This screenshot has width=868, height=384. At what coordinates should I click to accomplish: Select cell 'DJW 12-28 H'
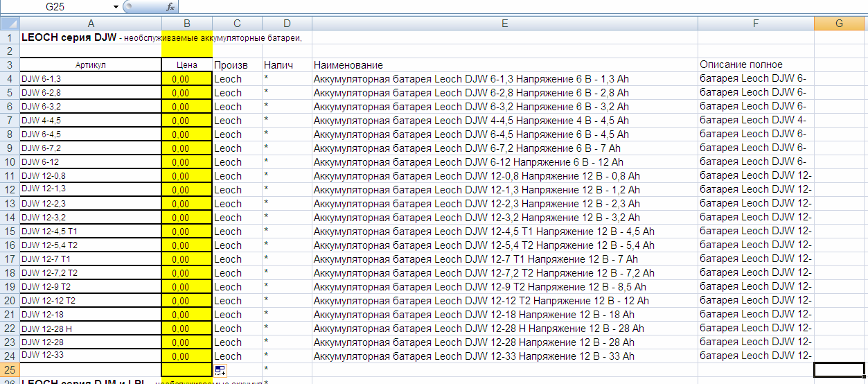[x=91, y=329]
